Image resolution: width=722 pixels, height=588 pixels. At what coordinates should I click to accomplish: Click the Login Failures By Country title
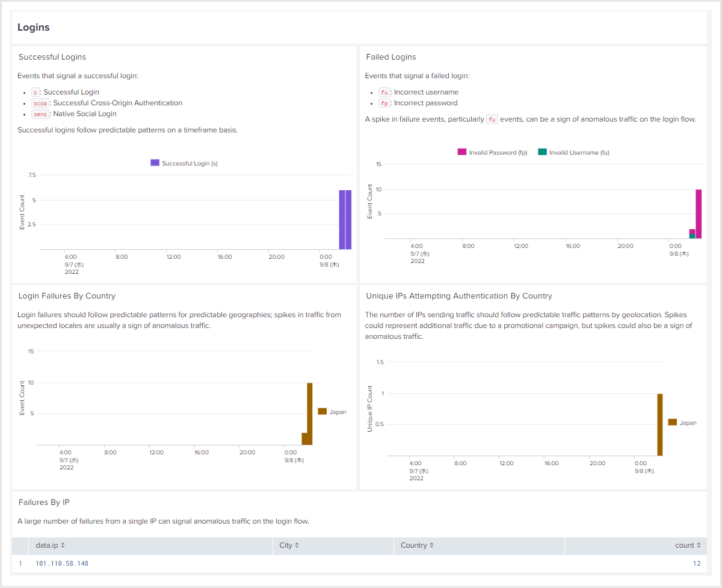pyautogui.click(x=67, y=296)
